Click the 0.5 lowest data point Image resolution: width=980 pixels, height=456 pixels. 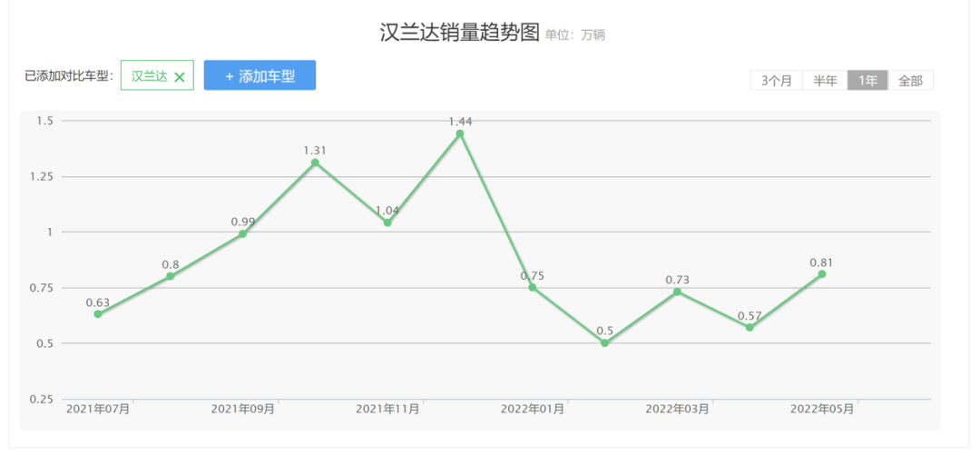(x=604, y=342)
